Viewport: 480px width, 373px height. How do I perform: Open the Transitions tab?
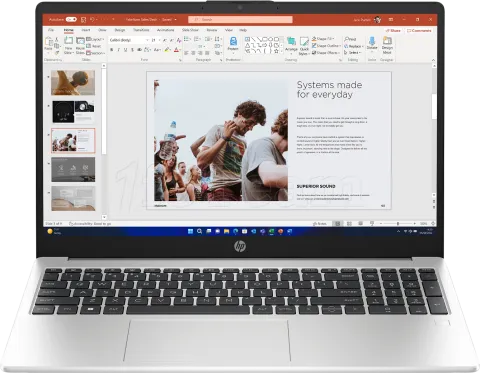pyautogui.click(x=141, y=30)
